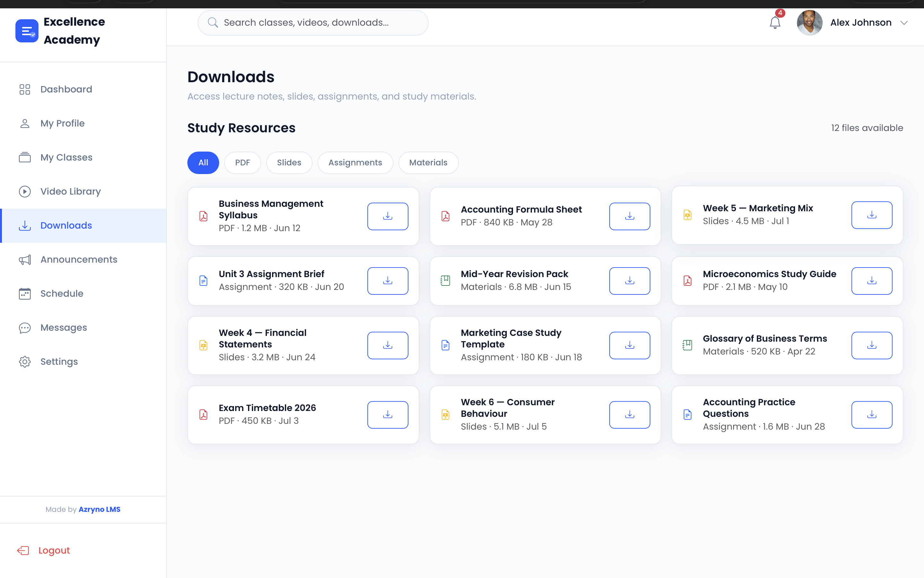This screenshot has height=578, width=924.
Task: Click the Exam Timetable 2026 title
Action: tap(267, 408)
